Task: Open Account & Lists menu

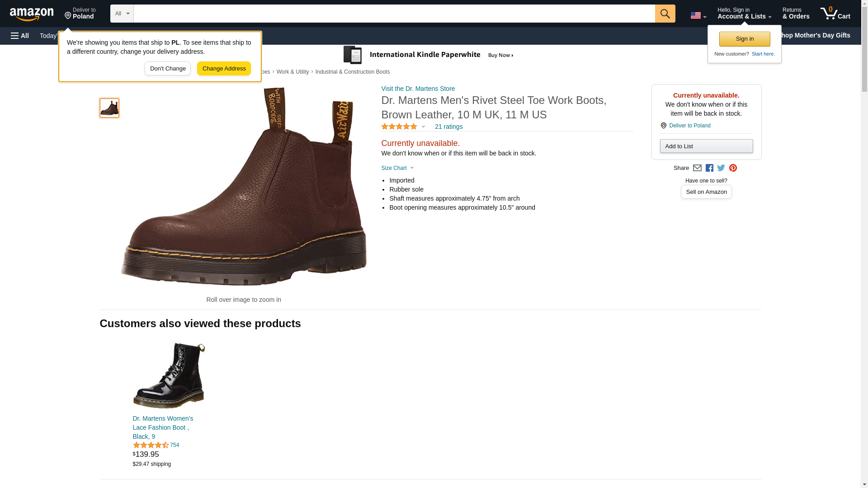Action: [x=744, y=14]
